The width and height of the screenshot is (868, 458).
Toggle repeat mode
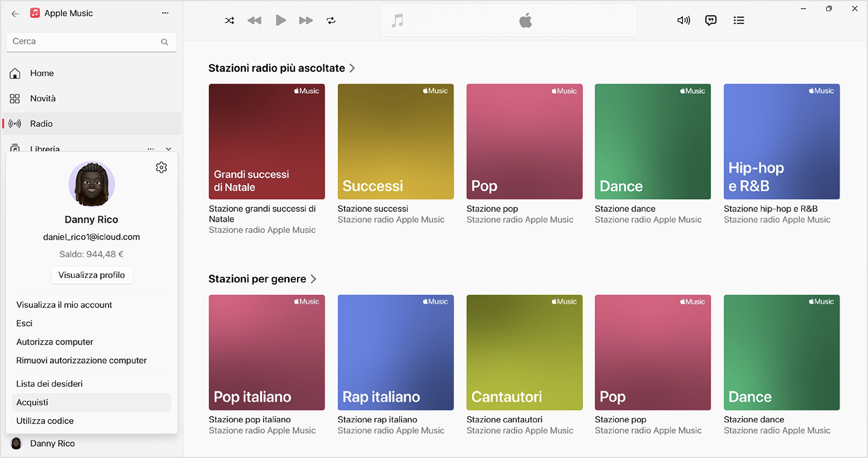click(331, 21)
